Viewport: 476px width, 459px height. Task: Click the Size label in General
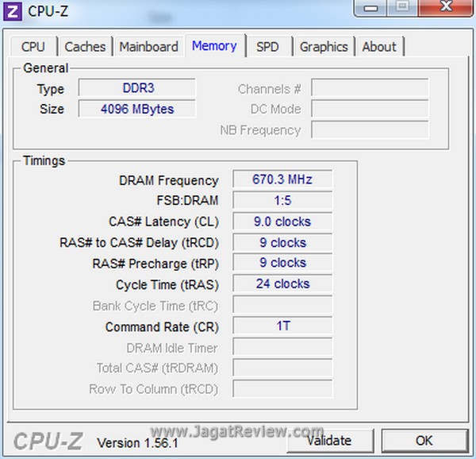[x=52, y=109]
